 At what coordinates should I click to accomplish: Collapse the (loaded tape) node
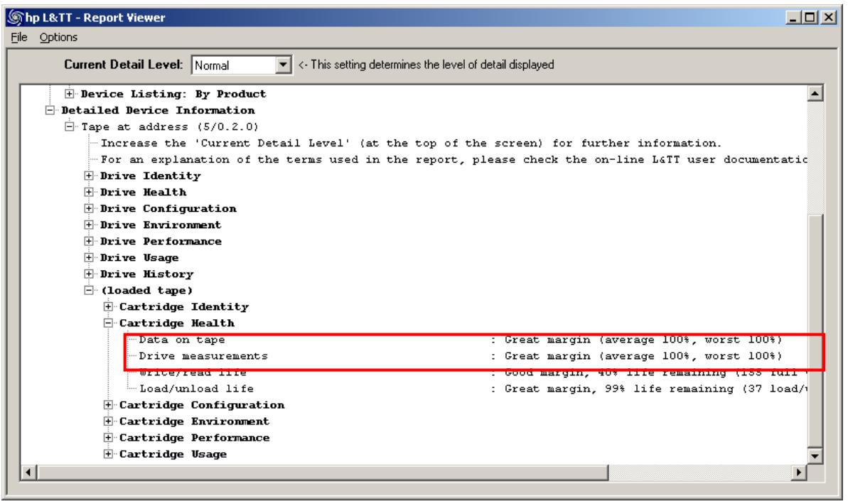(89, 290)
